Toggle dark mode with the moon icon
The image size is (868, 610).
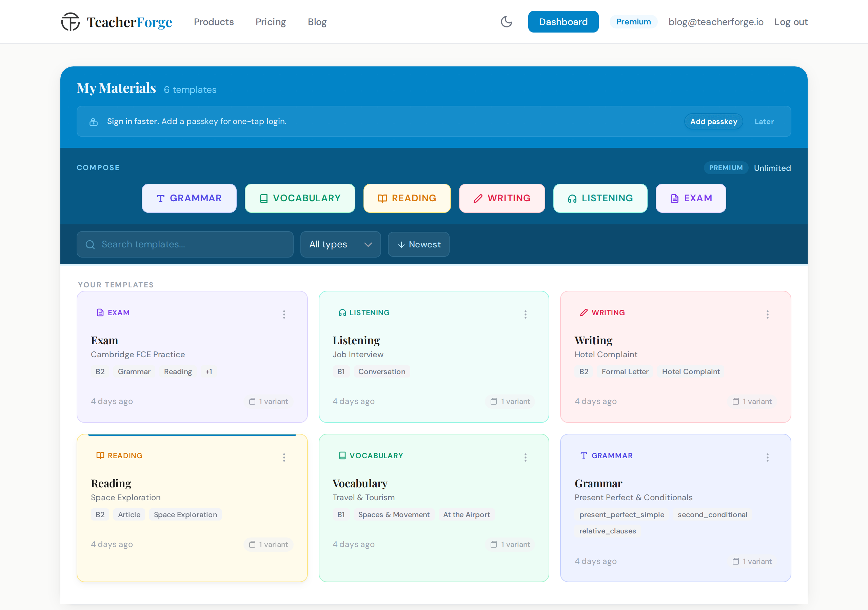[506, 22]
